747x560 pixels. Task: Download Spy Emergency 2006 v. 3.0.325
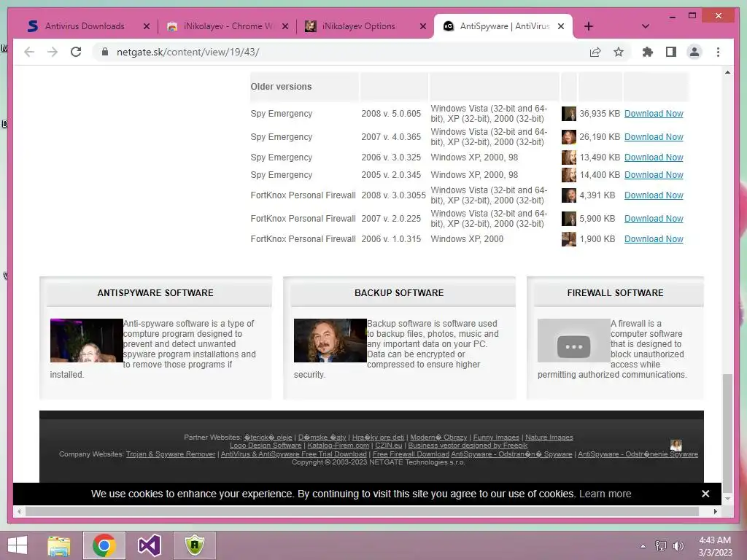coord(654,157)
